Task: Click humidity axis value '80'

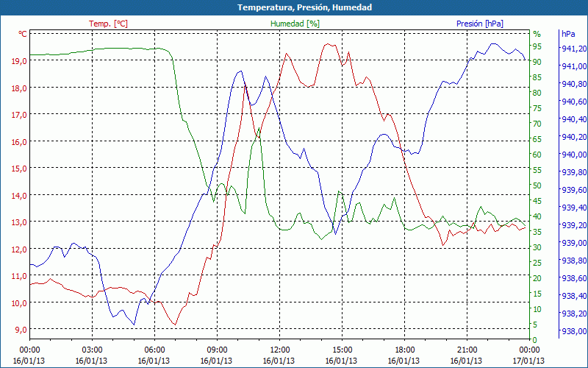Action: tap(537, 93)
